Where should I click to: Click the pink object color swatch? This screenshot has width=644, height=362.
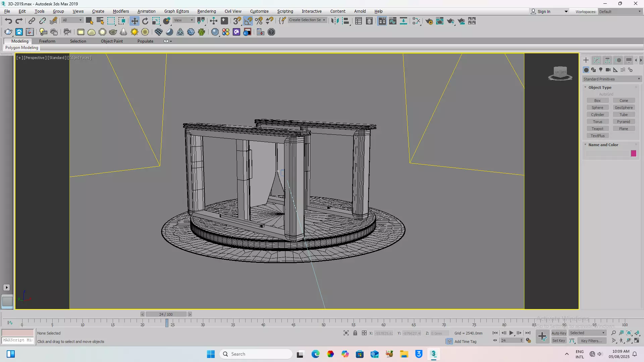pos(633,154)
